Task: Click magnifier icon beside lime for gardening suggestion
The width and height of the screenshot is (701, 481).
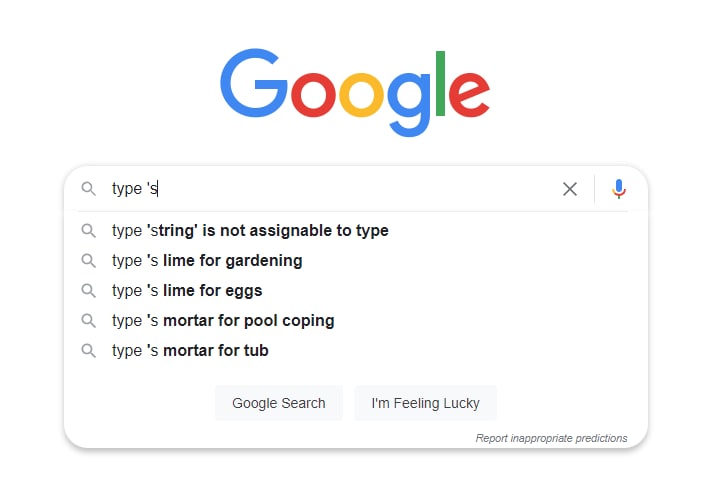Action: coord(89,261)
